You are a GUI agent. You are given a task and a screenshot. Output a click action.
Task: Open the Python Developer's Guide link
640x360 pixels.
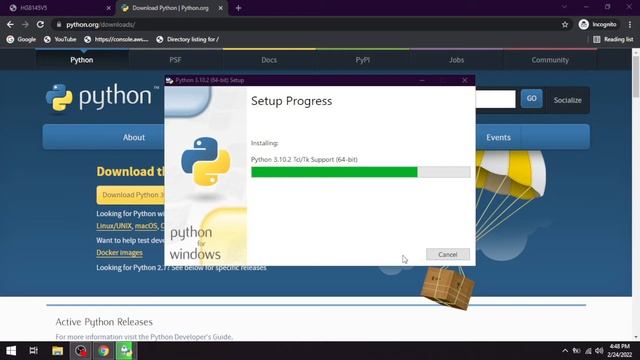pyautogui.click(x=191, y=337)
